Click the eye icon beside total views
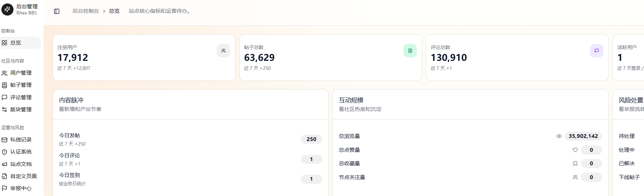The height and width of the screenshot is (196, 644). pyautogui.click(x=559, y=136)
